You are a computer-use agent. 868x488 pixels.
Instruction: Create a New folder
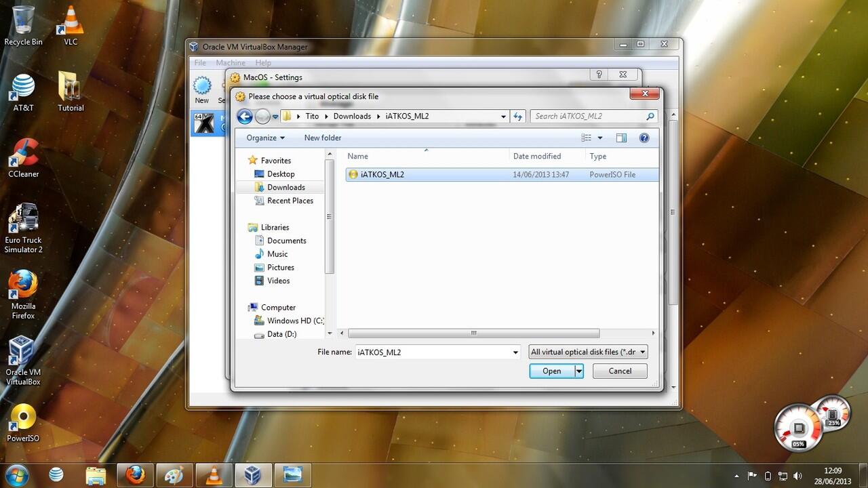pos(323,138)
